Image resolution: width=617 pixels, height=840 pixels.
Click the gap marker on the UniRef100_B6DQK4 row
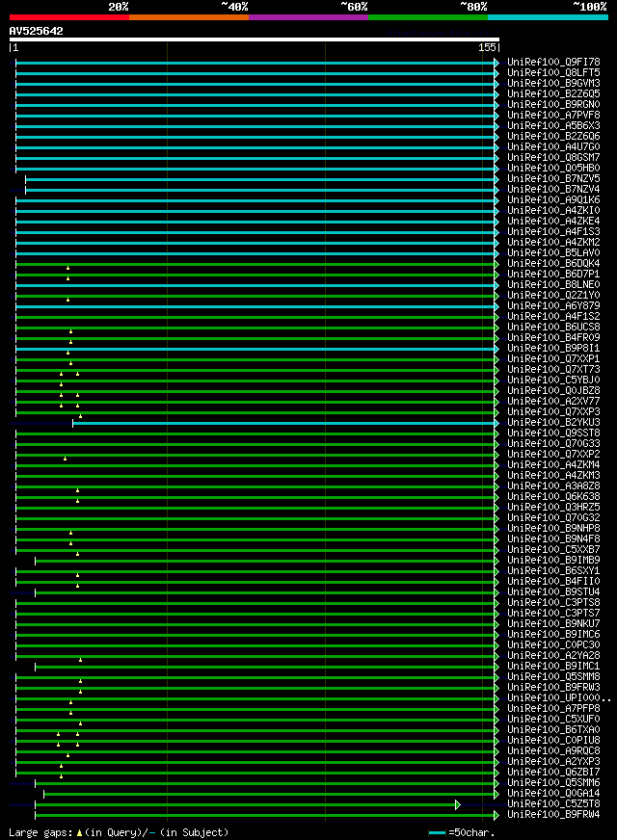[67, 268]
